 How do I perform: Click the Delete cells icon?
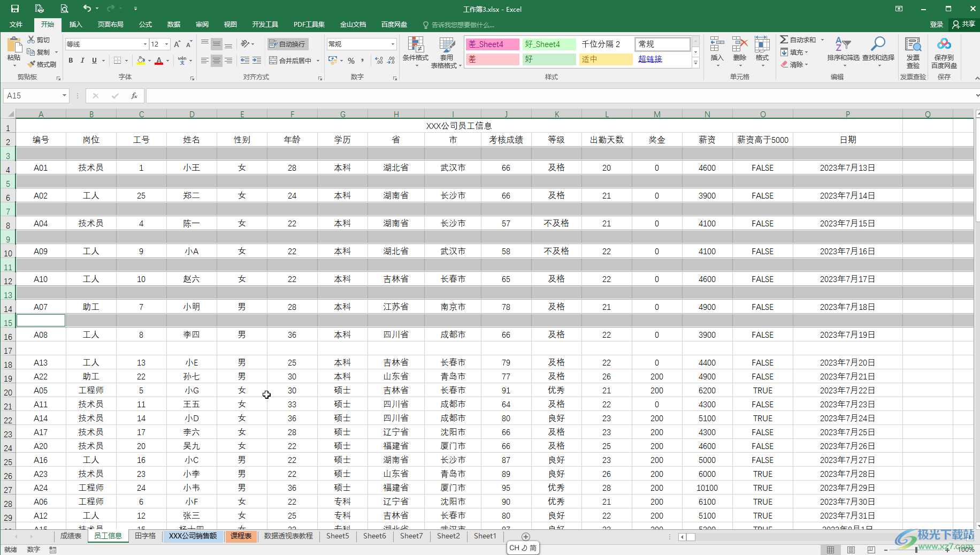740,45
